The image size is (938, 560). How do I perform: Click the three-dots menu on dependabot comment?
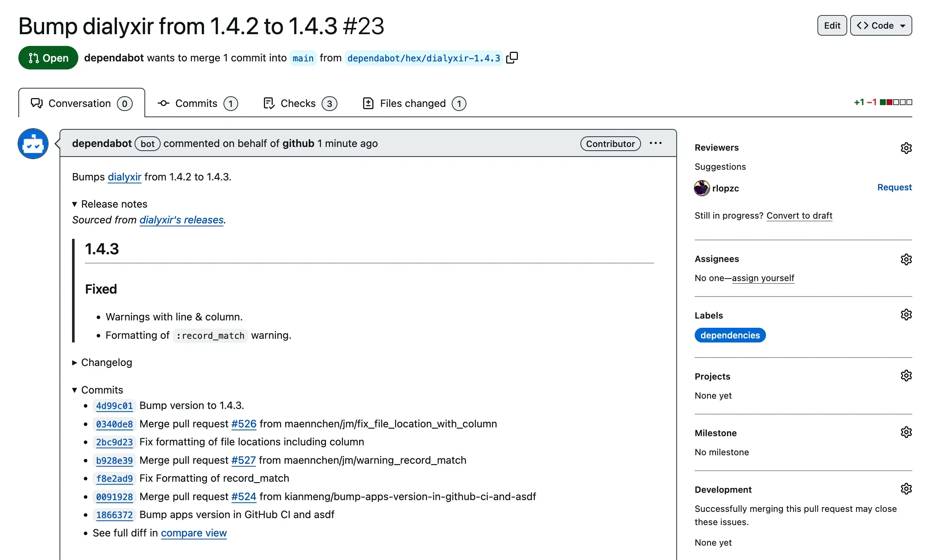(x=656, y=143)
